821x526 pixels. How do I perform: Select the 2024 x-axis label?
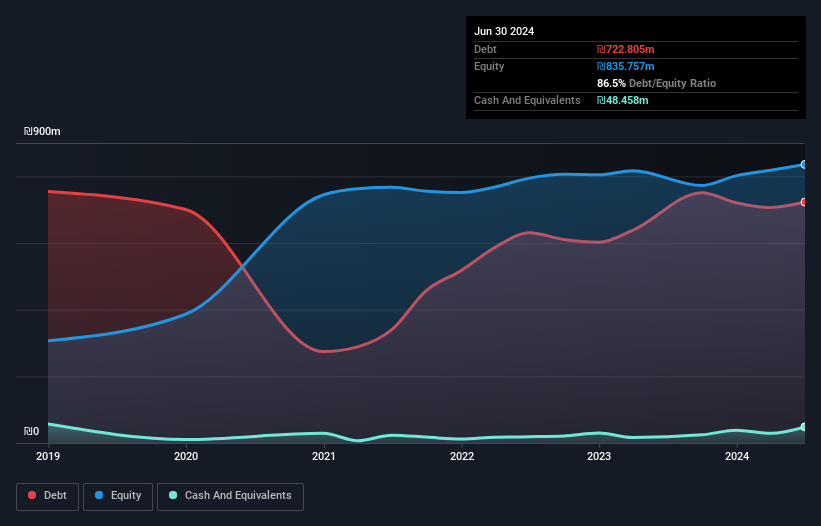[737, 456]
